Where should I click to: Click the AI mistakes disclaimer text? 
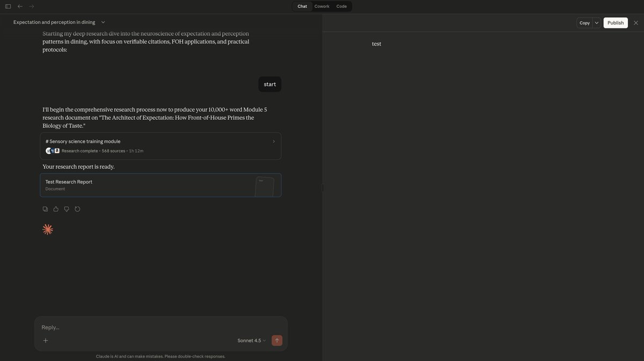[160, 357]
